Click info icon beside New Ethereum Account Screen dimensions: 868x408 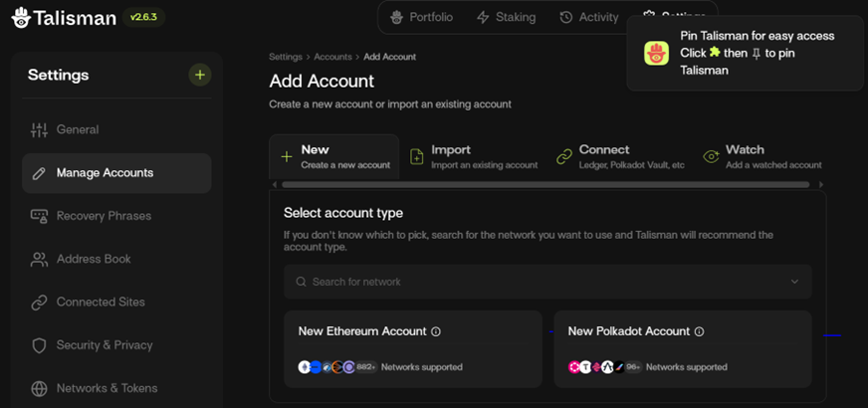point(436,331)
